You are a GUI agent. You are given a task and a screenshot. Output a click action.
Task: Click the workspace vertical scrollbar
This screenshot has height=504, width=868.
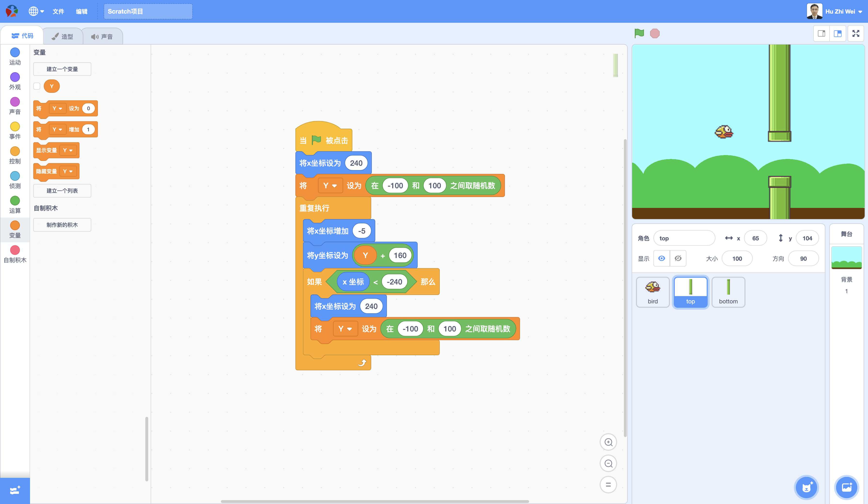[625, 288]
